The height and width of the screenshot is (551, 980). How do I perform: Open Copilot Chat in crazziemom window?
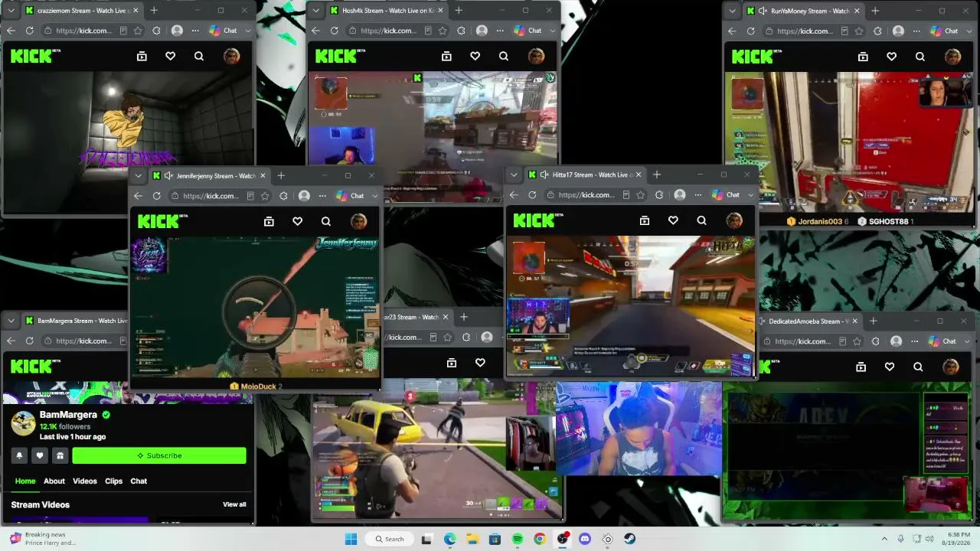click(224, 31)
